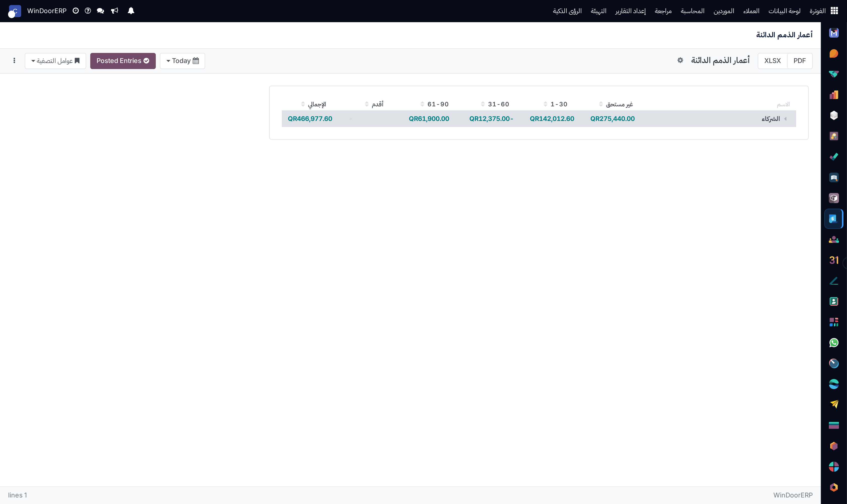Open the four-color pie circle app icon

[x=834, y=467]
